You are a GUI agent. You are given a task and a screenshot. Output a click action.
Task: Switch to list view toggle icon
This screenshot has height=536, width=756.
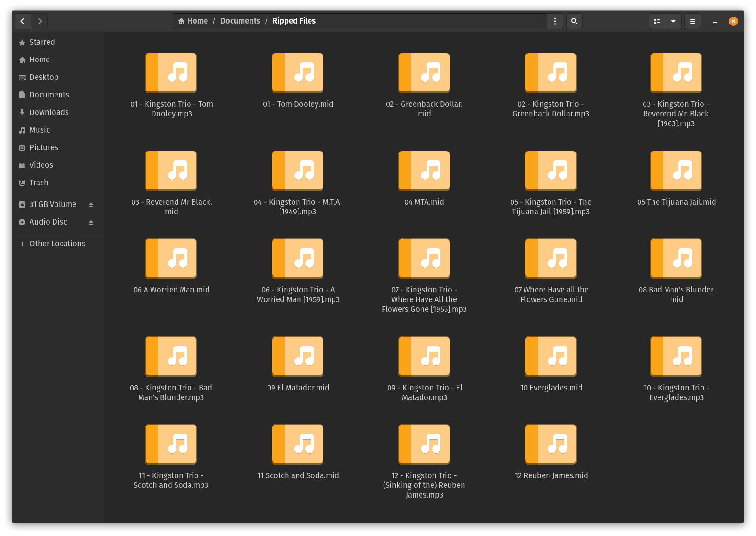click(x=657, y=21)
